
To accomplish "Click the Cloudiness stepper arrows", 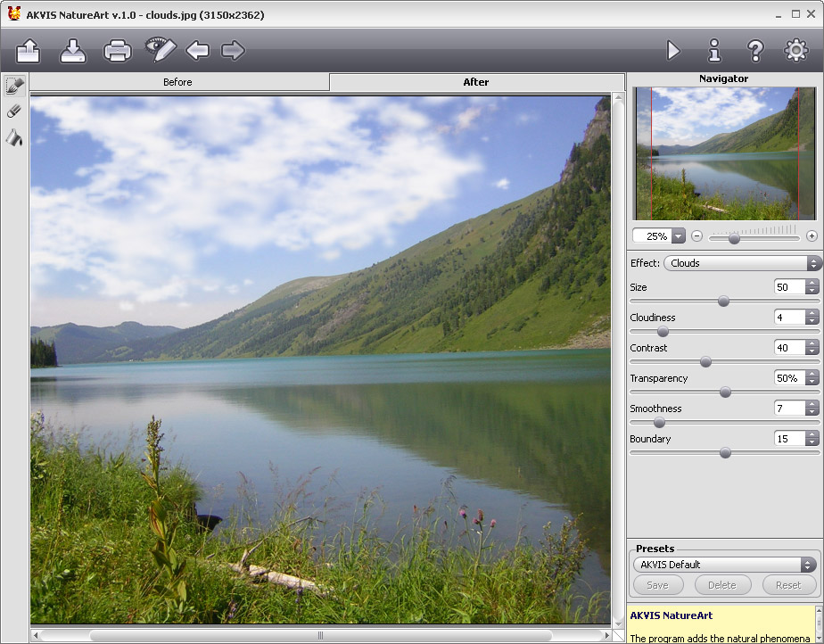I will pyautogui.click(x=812, y=317).
